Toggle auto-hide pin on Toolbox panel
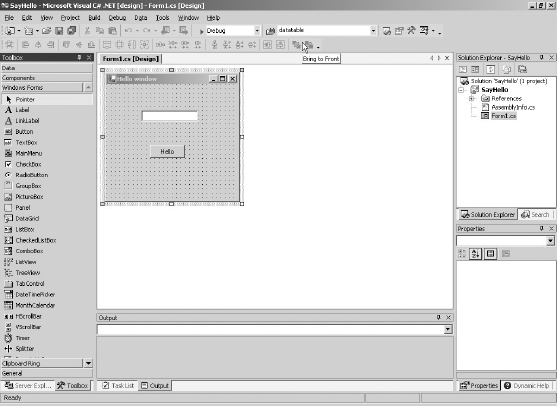The image size is (557, 406). (79, 57)
